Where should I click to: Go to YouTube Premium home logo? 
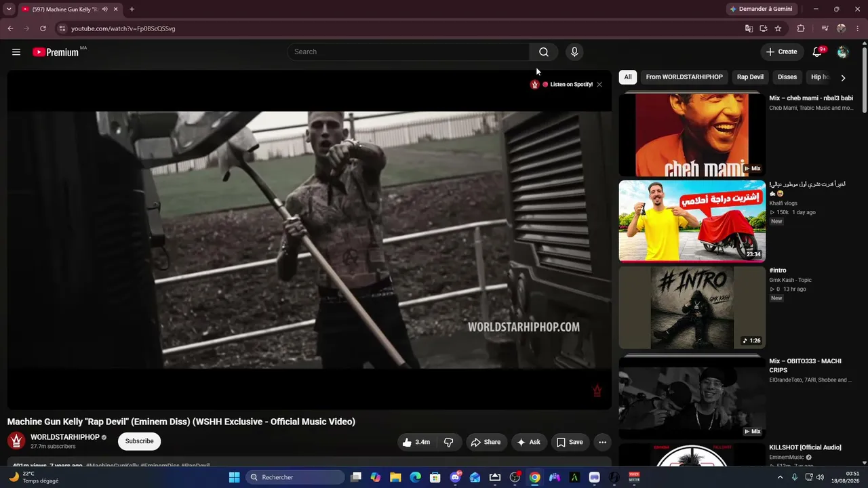pyautogui.click(x=56, y=52)
